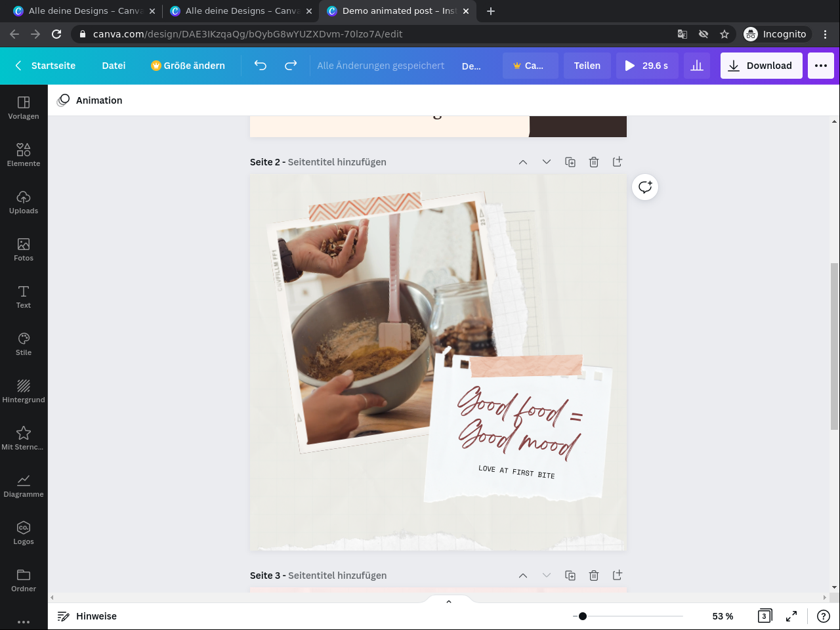Select the mixing bowl photo

coord(383,322)
